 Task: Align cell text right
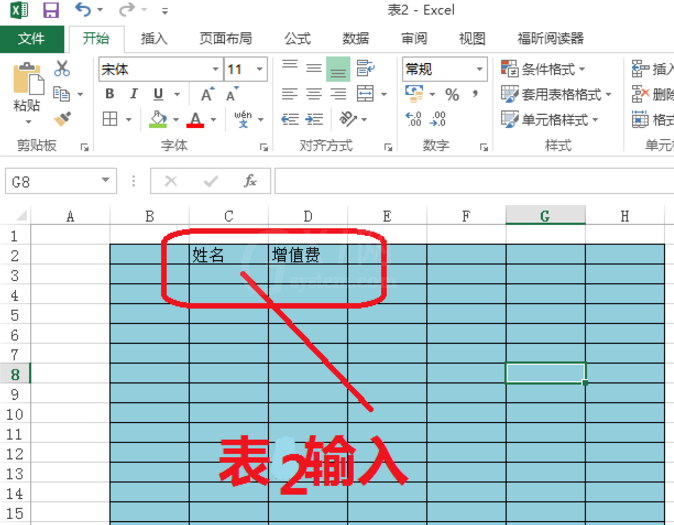(x=338, y=94)
